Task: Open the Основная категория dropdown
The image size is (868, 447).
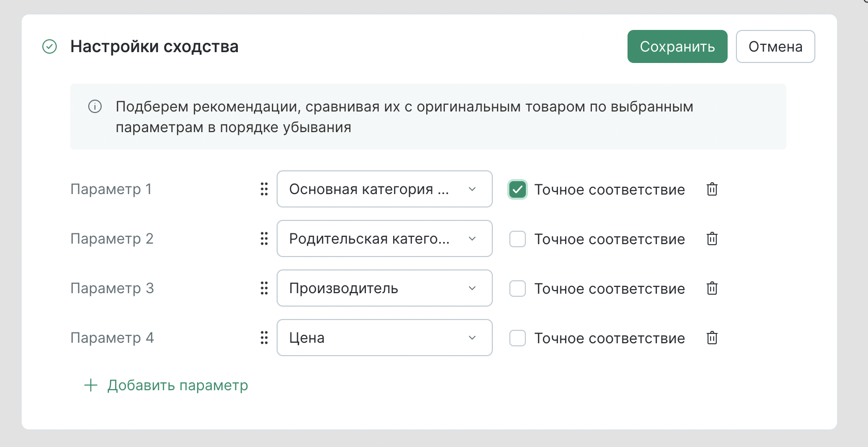Action: click(384, 189)
